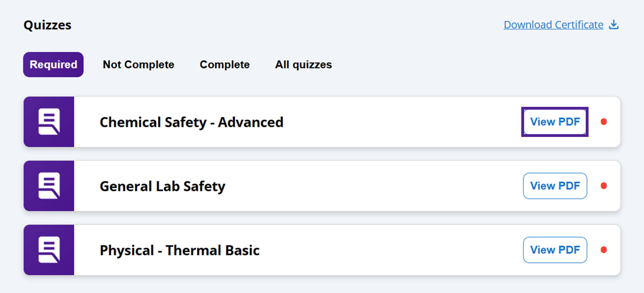The height and width of the screenshot is (293, 644).
Task: Click the Download Certificate link
Action: [x=553, y=25]
